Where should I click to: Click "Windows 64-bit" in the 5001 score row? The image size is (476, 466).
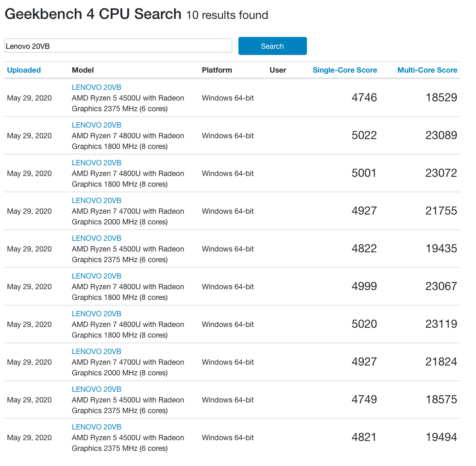tap(228, 174)
